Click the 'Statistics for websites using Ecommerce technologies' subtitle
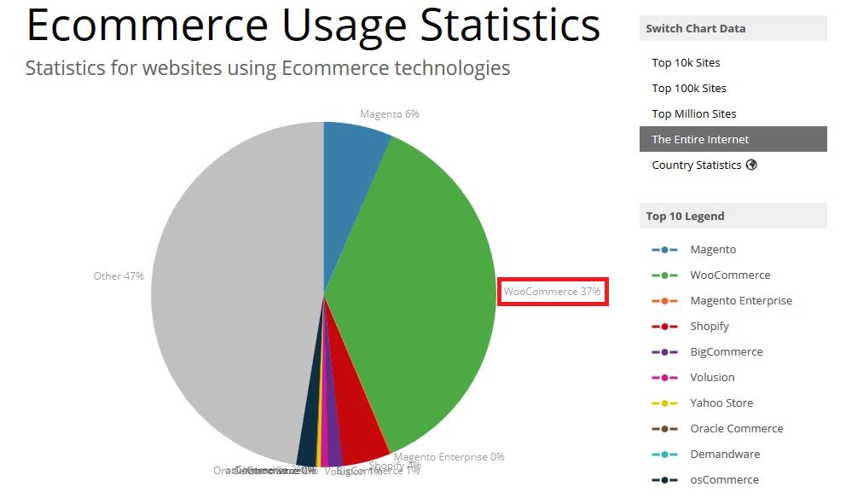The width and height of the screenshot is (846, 504). coord(268,68)
